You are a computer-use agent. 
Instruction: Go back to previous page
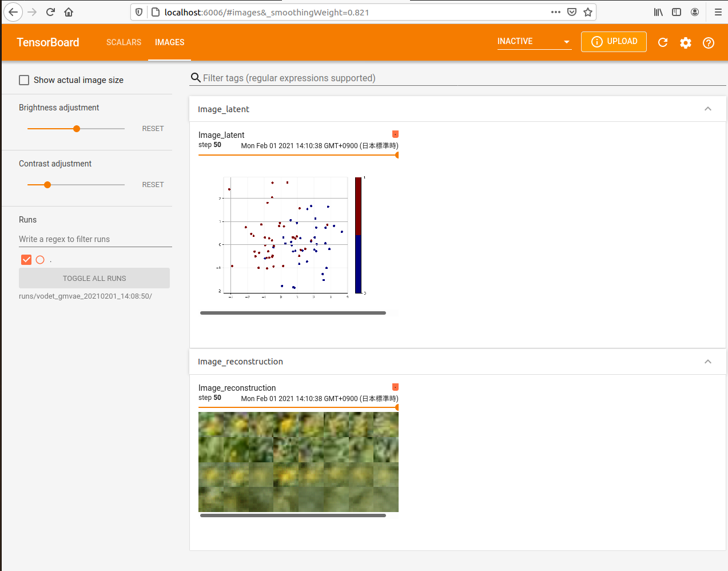(x=13, y=12)
